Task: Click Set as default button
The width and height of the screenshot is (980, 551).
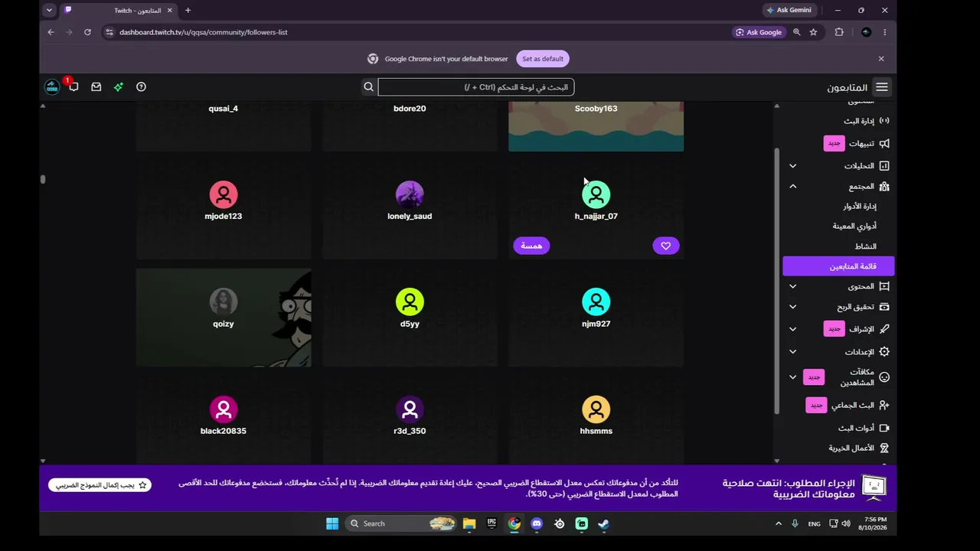Action: tap(543, 59)
